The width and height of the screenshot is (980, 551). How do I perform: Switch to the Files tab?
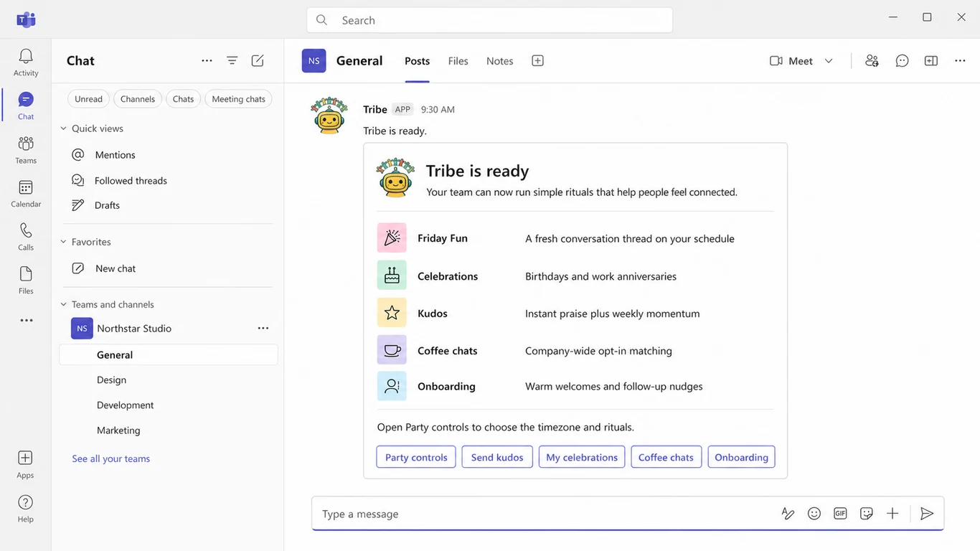458,61
